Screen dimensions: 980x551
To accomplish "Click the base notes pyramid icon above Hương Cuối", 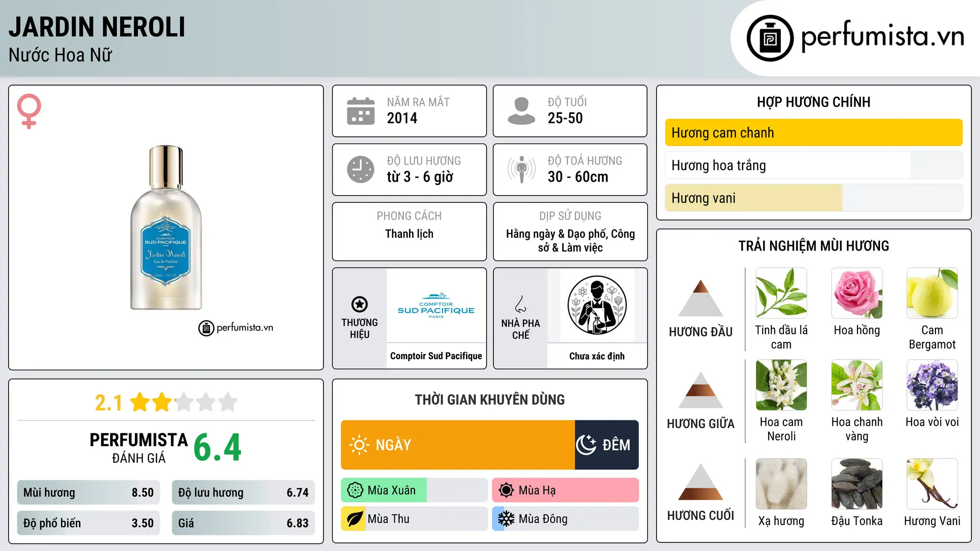I will click(701, 482).
